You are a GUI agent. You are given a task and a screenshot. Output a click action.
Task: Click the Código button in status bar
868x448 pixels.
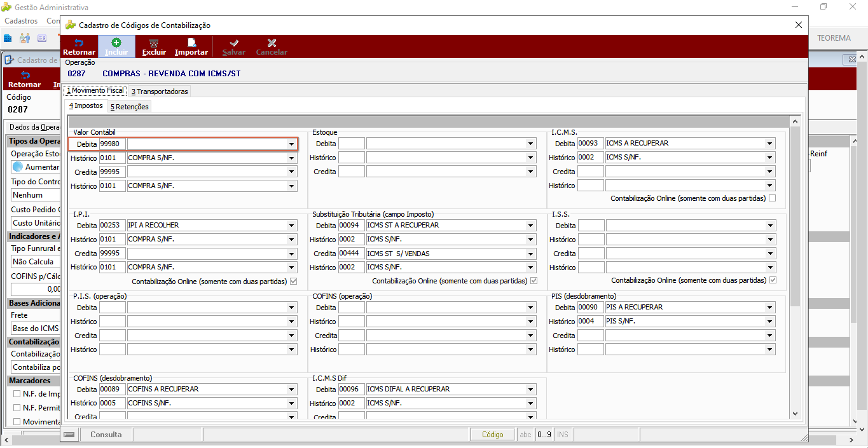[x=492, y=435]
